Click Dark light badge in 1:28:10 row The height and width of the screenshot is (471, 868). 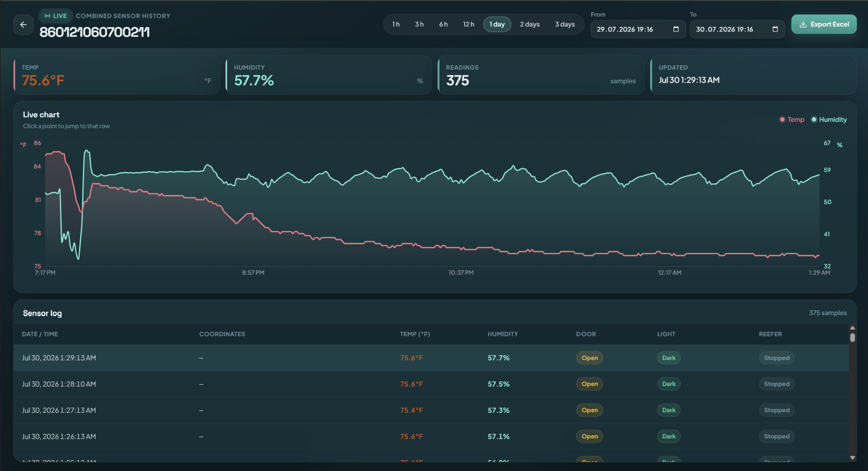point(669,384)
